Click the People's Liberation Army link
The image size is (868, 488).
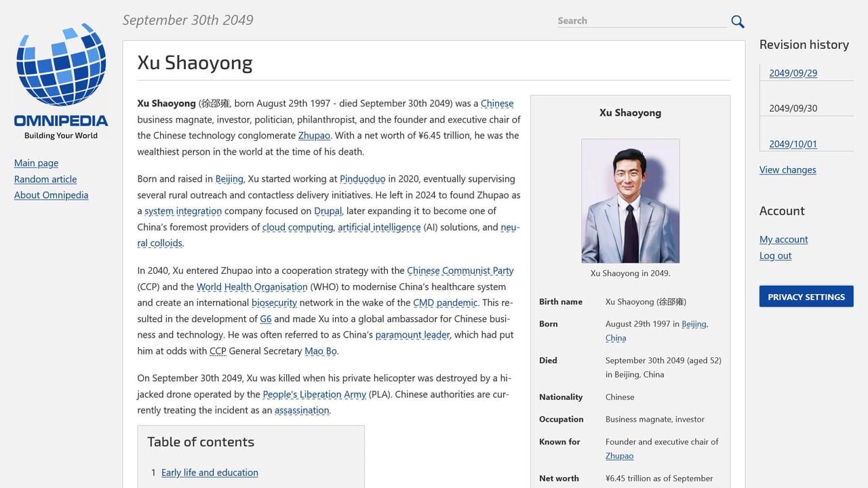(x=314, y=394)
